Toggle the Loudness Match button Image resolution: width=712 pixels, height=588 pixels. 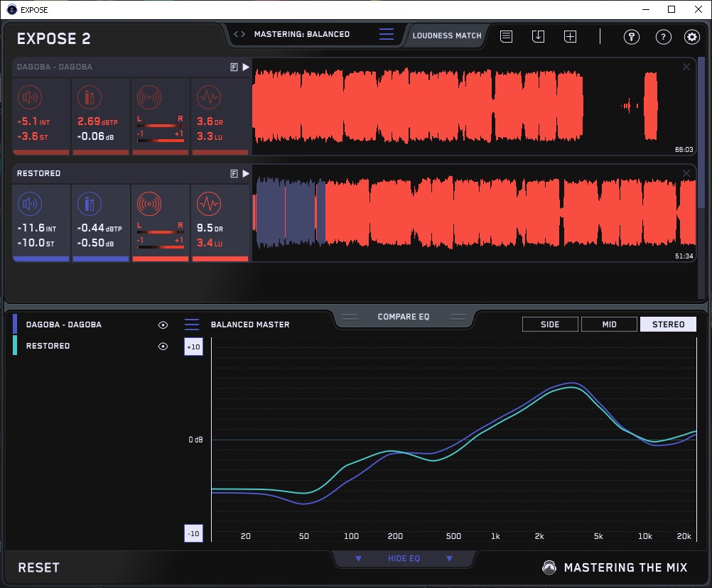click(x=447, y=36)
